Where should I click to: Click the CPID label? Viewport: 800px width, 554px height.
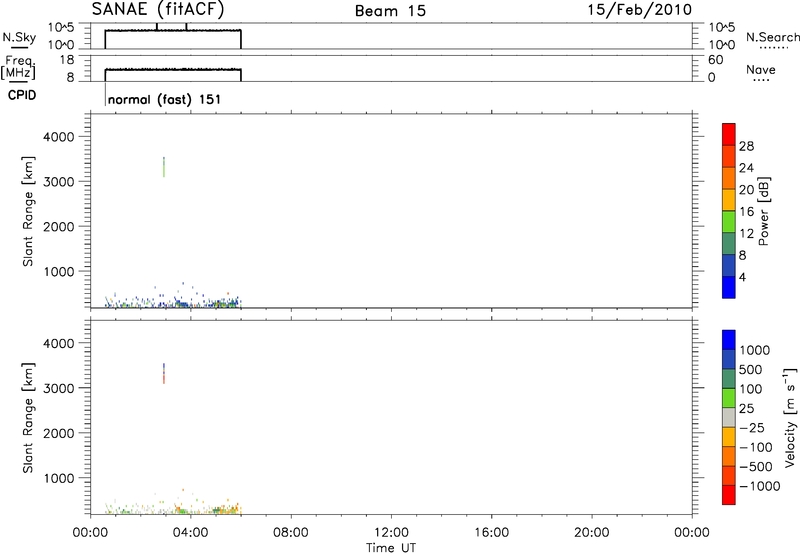tap(22, 95)
